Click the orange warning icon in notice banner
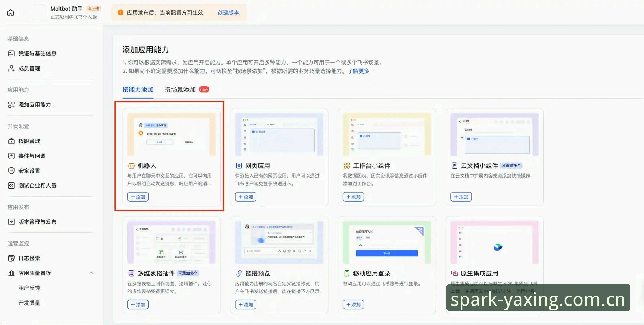644x325 pixels. (121, 13)
